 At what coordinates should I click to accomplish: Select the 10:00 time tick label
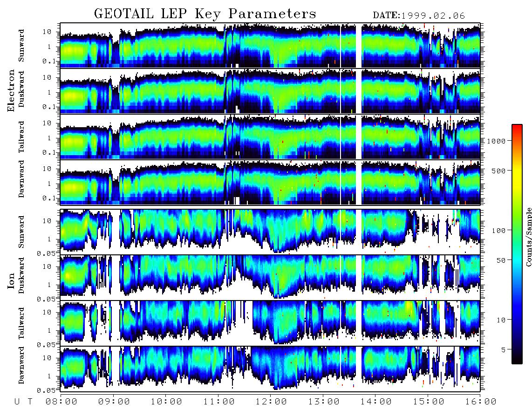(x=167, y=402)
